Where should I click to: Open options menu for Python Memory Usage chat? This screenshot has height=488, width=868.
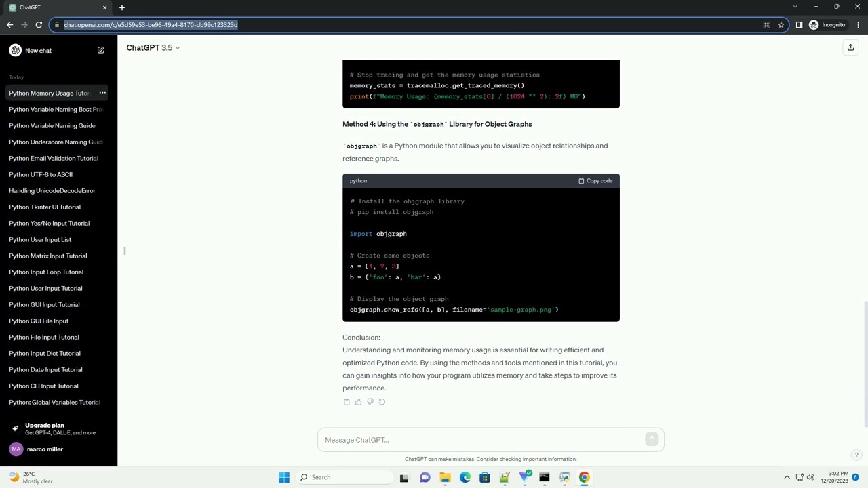click(102, 93)
